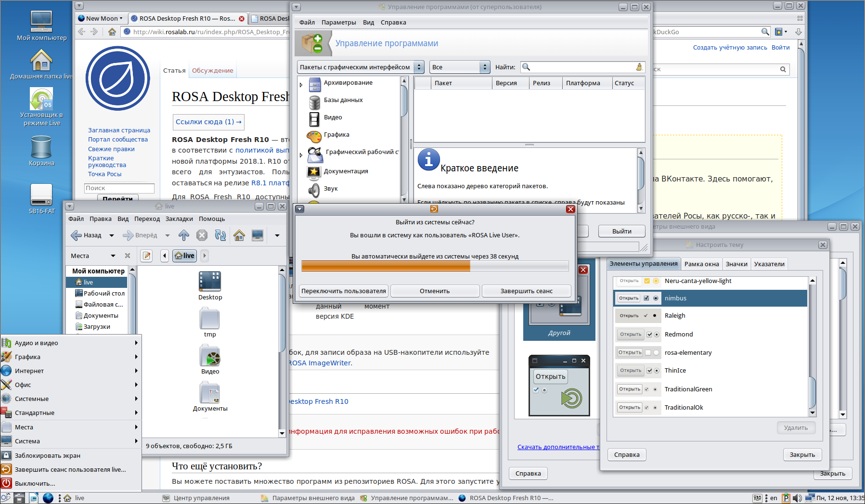Click the broom icon in package search field
The image size is (865, 504).
coord(639,67)
